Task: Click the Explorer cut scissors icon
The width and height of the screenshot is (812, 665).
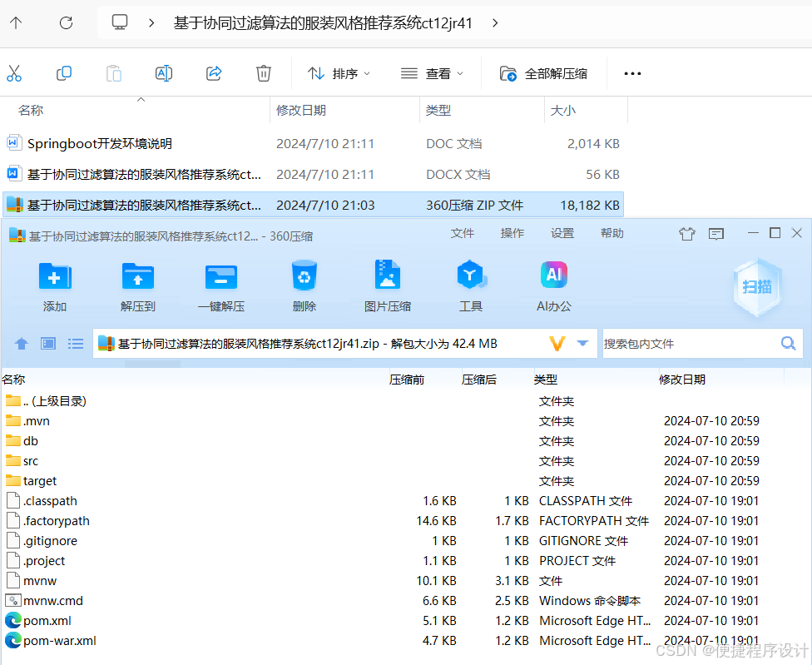Action: [x=14, y=73]
